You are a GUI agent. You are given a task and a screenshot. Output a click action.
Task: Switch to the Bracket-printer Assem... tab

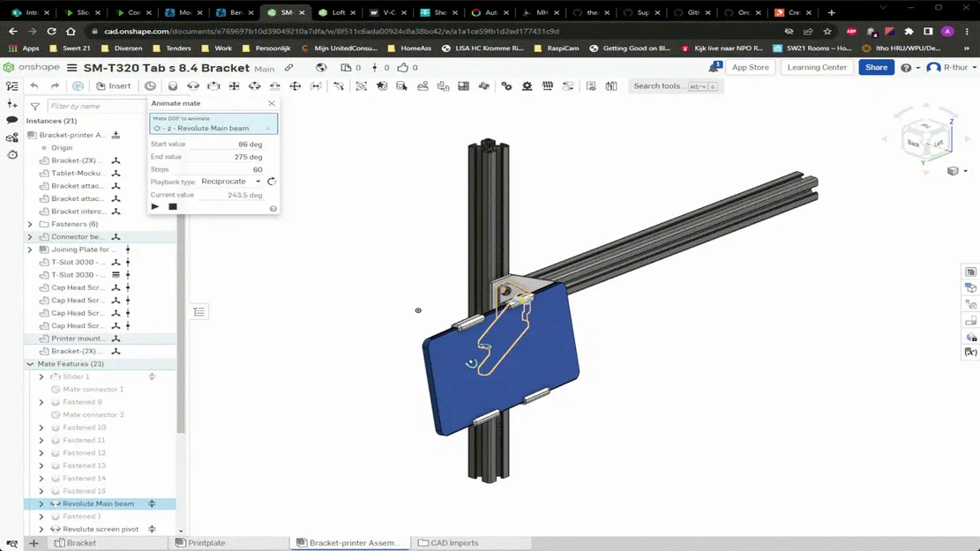[350, 543]
